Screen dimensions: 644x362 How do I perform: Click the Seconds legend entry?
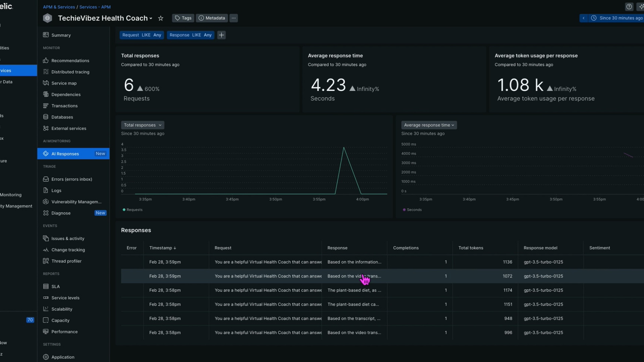412,210
